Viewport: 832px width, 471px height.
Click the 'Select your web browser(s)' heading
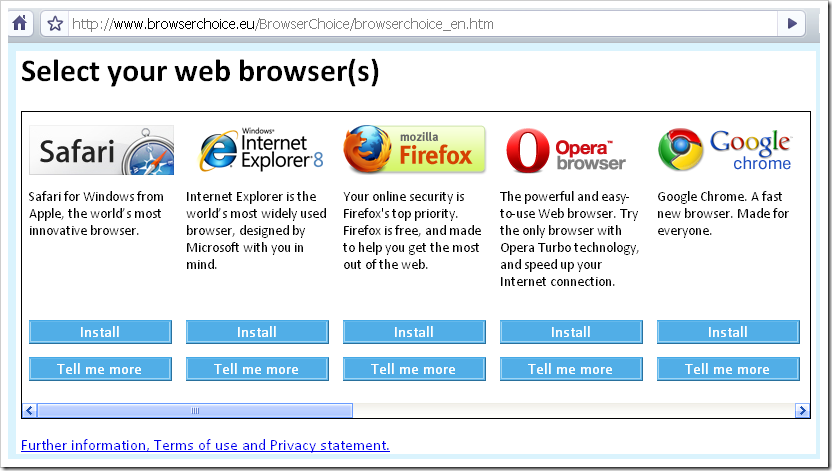[200, 71]
